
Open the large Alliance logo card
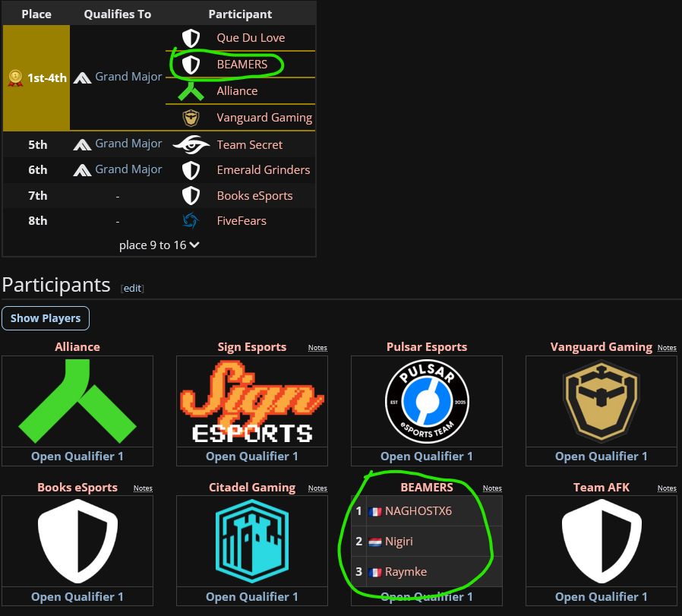[77, 401]
